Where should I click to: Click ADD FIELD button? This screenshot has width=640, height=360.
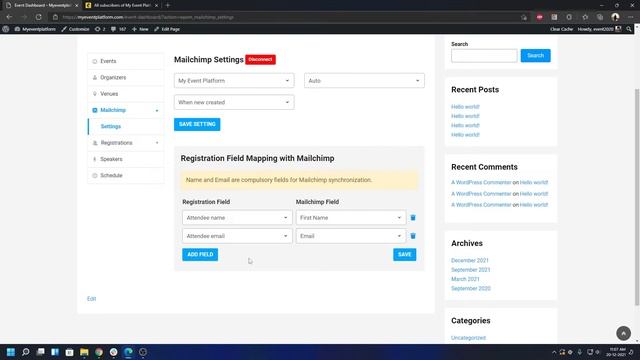200,254
